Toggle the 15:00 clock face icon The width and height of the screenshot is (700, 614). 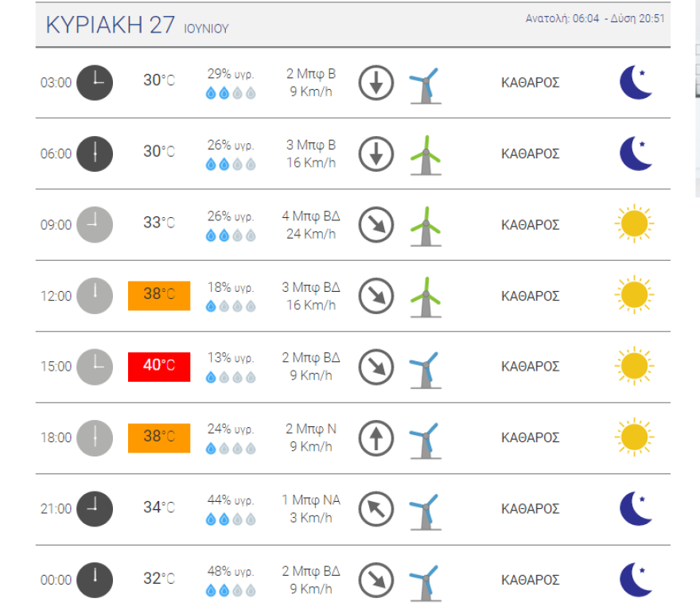click(x=93, y=367)
